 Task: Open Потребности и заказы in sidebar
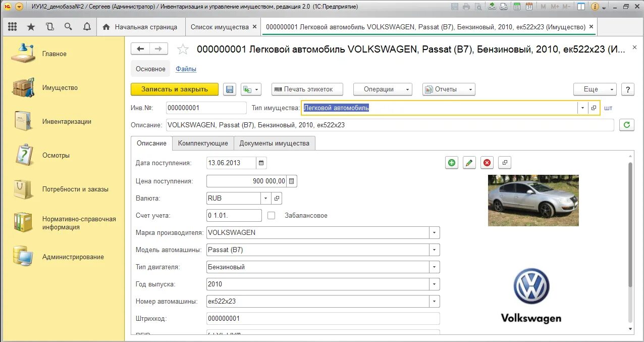(x=75, y=189)
